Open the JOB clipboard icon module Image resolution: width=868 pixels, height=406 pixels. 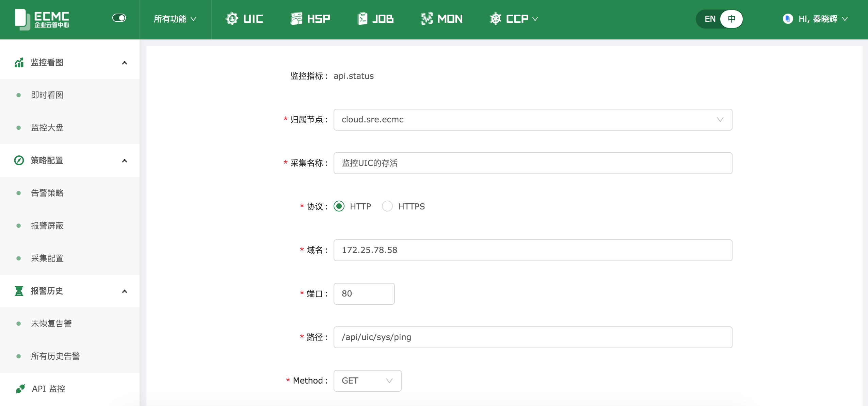pos(363,19)
